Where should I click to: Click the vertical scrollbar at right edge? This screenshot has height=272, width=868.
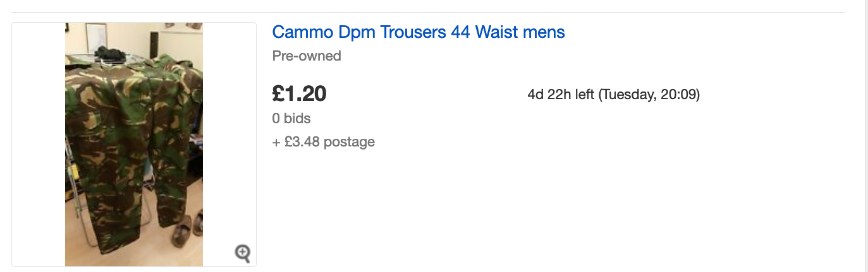(864, 136)
